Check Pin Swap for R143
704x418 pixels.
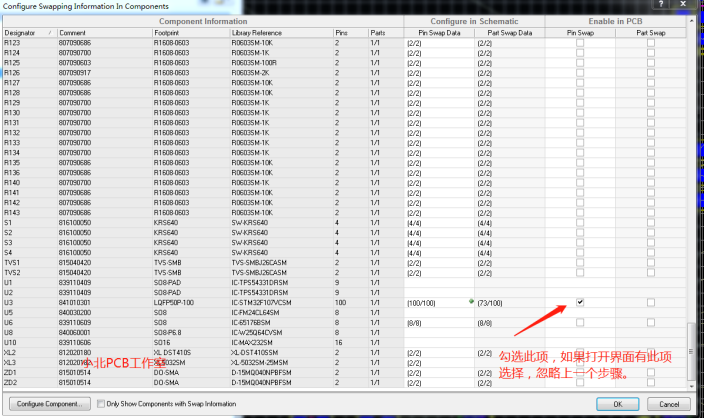[580, 212]
